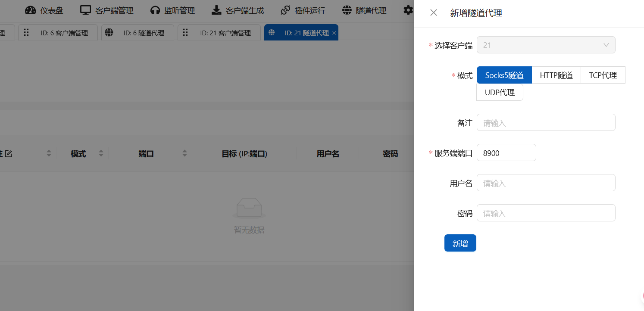Viewport: 644px width, 311px height.
Task: Sort the table by 模式 column
Action: (x=101, y=153)
